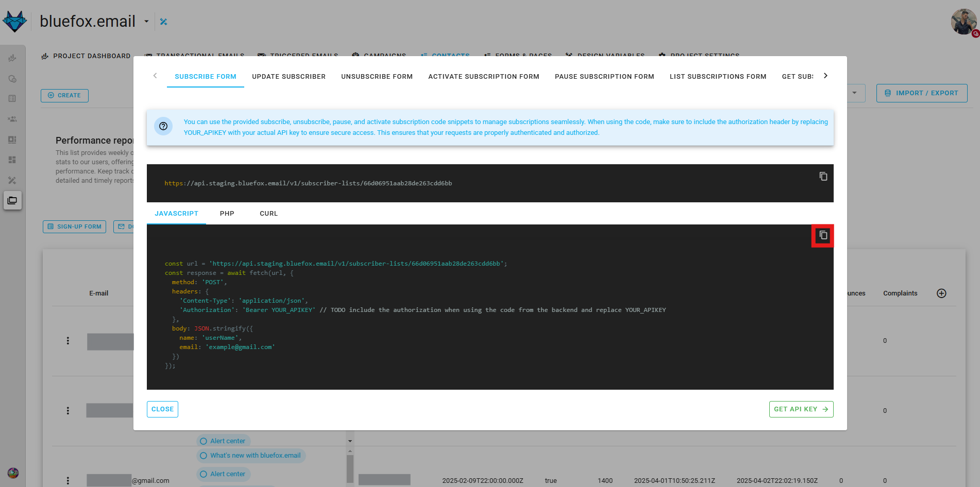
Task: Open Project Dashboard menu item
Action: [86, 56]
